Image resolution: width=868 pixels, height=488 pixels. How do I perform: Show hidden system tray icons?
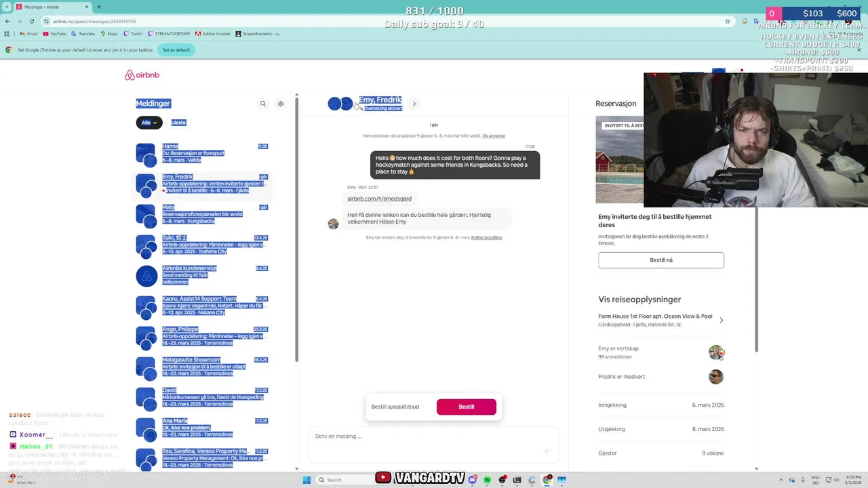[x=783, y=480]
